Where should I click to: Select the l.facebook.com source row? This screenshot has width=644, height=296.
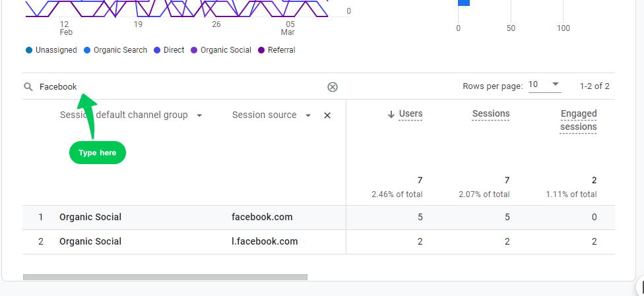click(265, 242)
